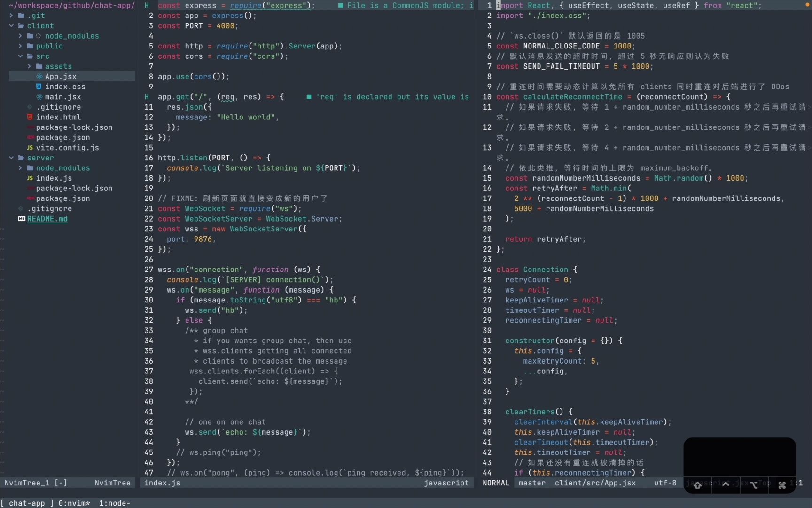Image resolution: width=812 pixels, height=508 pixels.
Task: Click the NvimTree_1 statusline label
Action: tap(27, 483)
